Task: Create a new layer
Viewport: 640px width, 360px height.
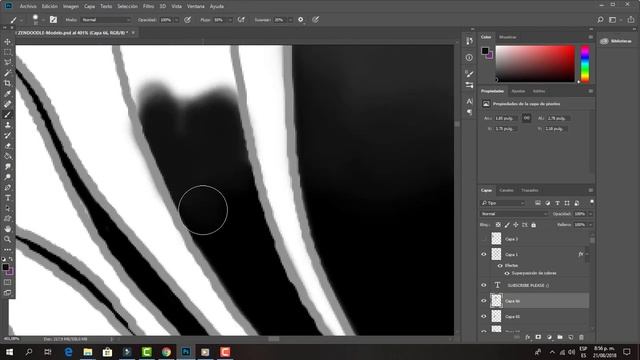Action: pos(571,337)
